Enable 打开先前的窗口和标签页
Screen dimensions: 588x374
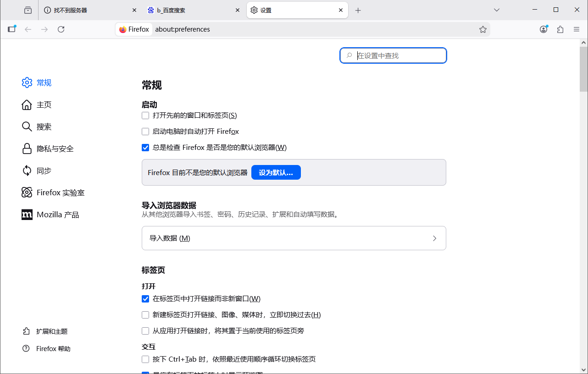coord(145,115)
